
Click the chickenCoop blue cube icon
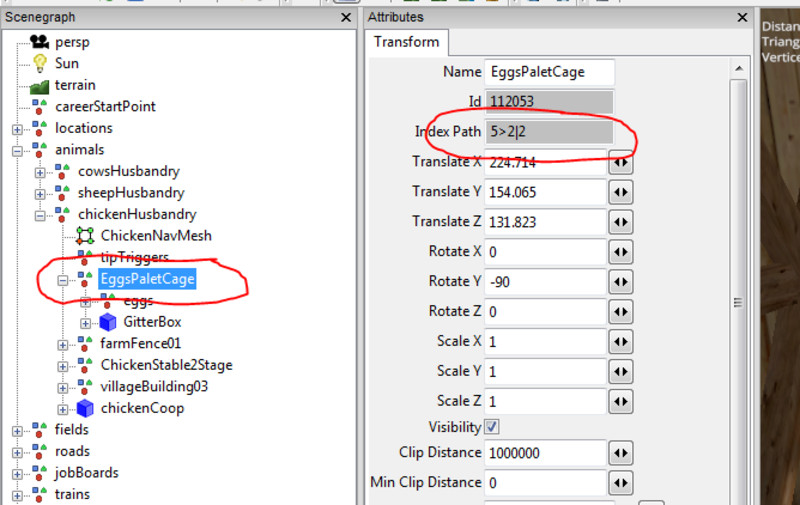coord(85,408)
